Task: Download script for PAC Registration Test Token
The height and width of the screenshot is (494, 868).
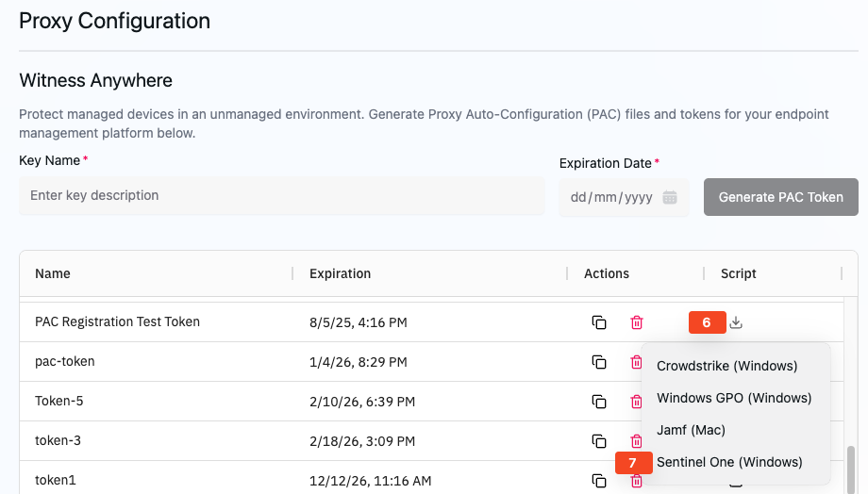Action: (737, 322)
